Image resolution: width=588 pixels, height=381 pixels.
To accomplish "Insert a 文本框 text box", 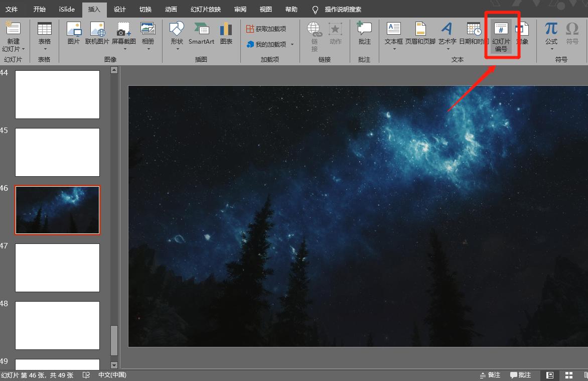I will click(394, 33).
